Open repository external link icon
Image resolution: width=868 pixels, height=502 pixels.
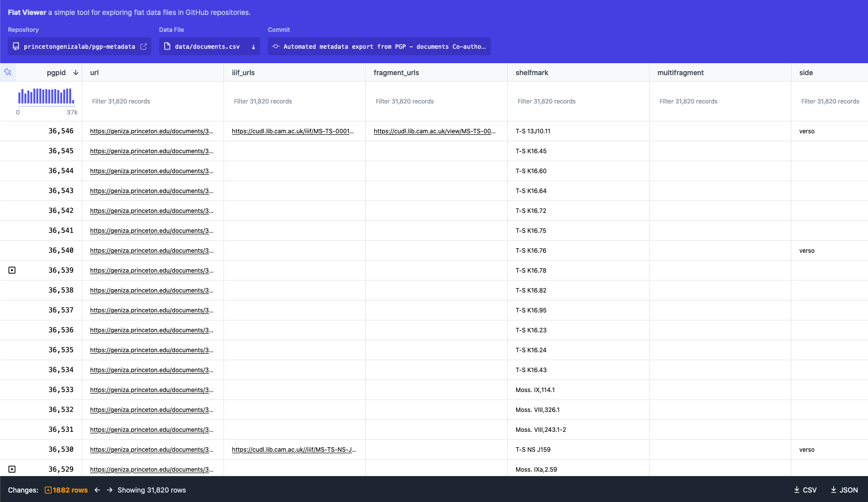(143, 46)
